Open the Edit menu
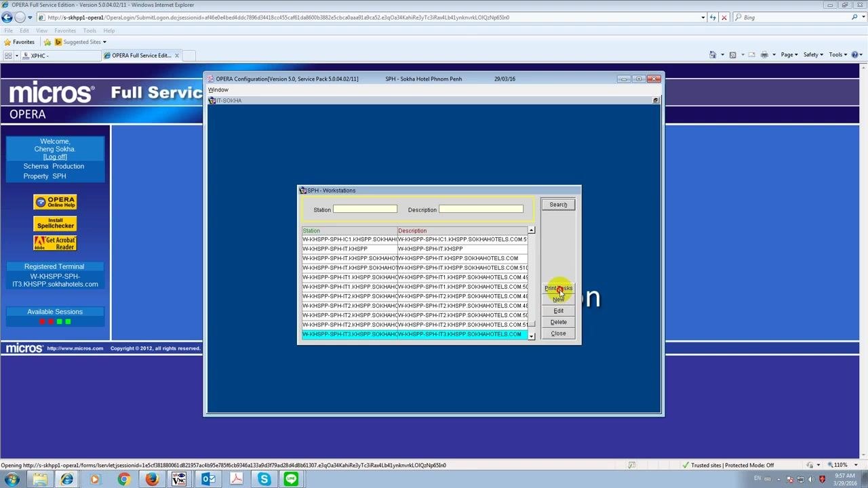The width and height of the screenshot is (868, 488). tap(24, 30)
